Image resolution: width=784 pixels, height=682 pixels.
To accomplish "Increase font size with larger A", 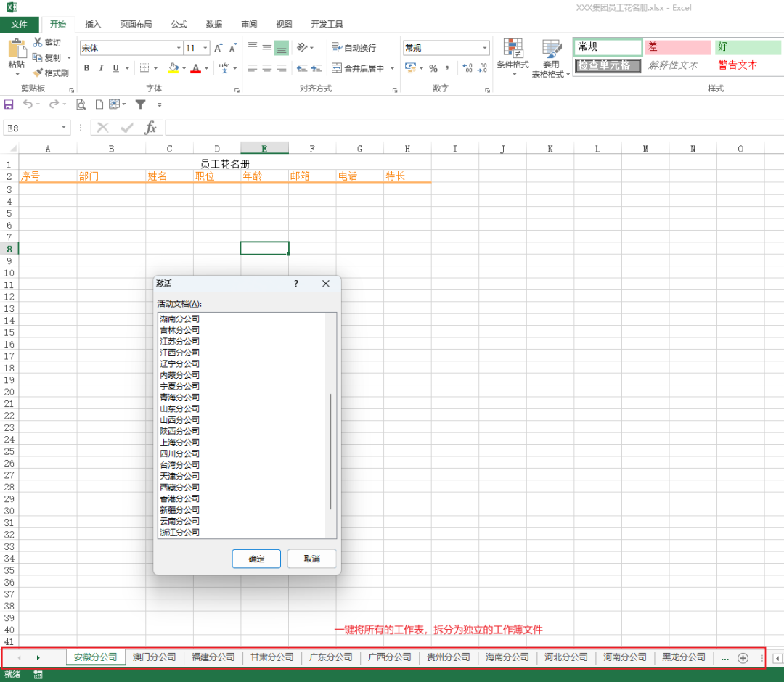I will 218,48.
